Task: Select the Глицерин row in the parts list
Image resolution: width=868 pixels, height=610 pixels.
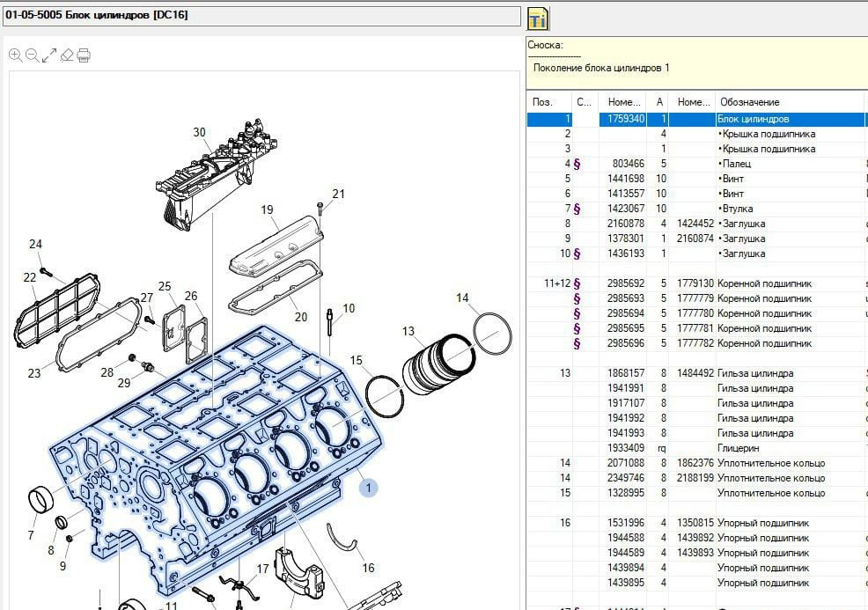Action: [741, 448]
